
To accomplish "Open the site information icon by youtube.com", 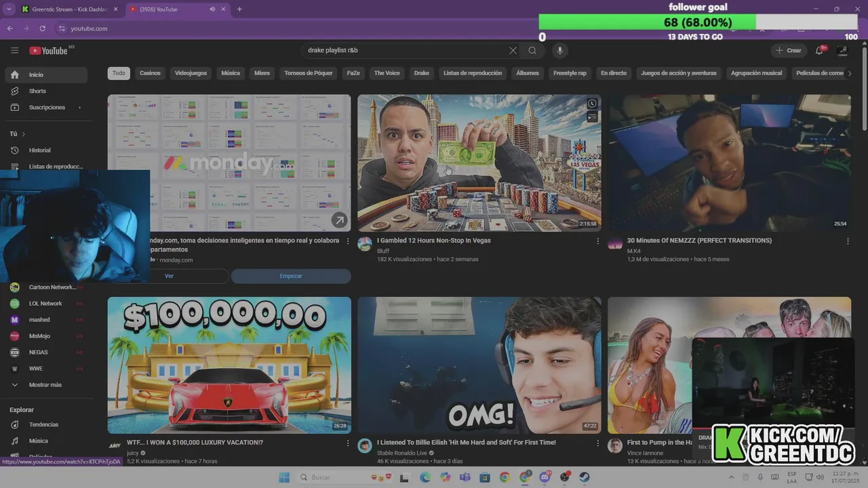I will click(x=62, y=28).
